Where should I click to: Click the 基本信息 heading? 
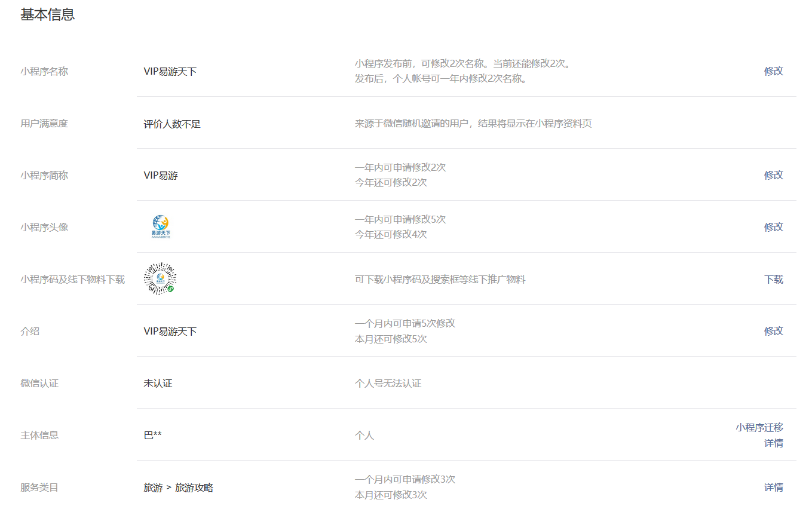point(48,15)
